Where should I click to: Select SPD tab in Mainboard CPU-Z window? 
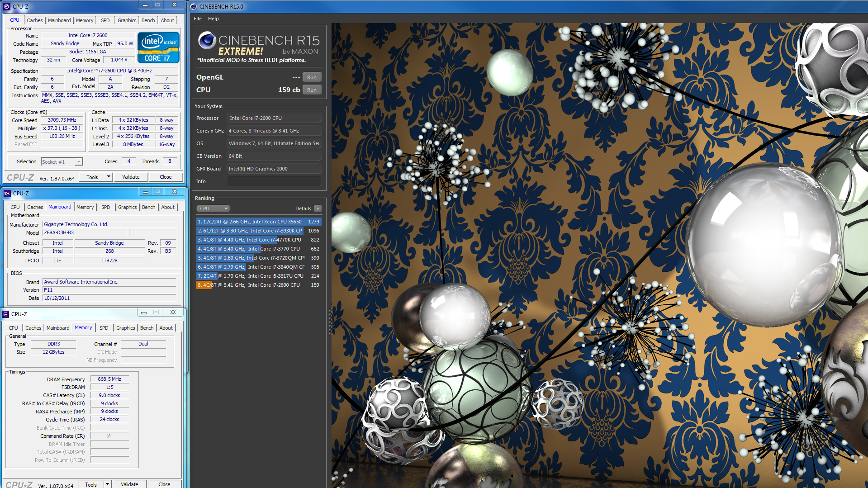[x=106, y=207]
